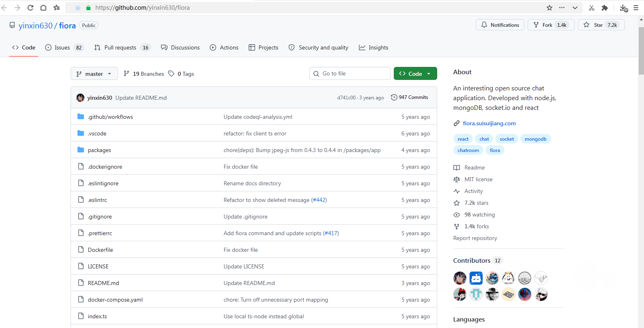Click the page vertical scrollbar
The width and height of the screenshot is (644, 328).
(x=641, y=51)
